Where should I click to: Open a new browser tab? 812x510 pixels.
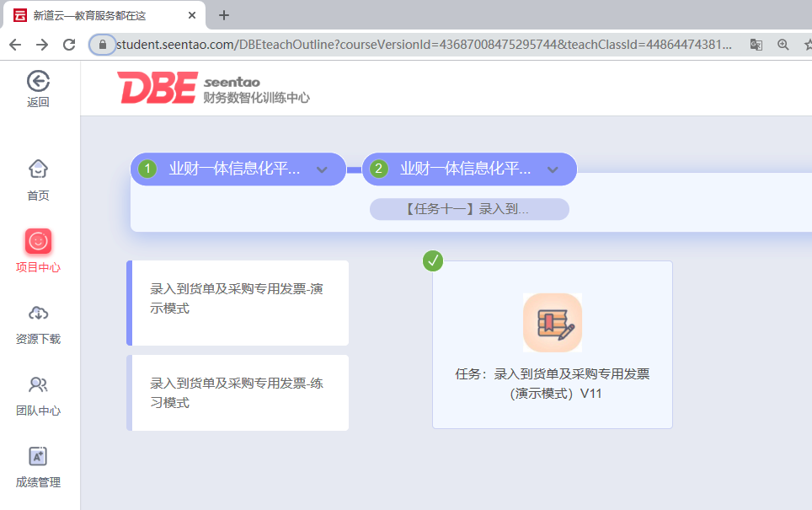click(x=224, y=15)
